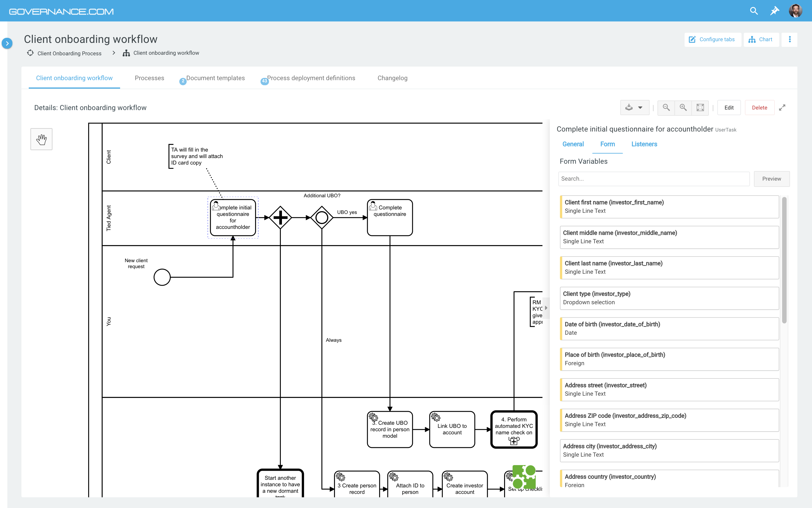Open the download dropdown arrow
Screen dimensions: 812x508
click(640, 108)
